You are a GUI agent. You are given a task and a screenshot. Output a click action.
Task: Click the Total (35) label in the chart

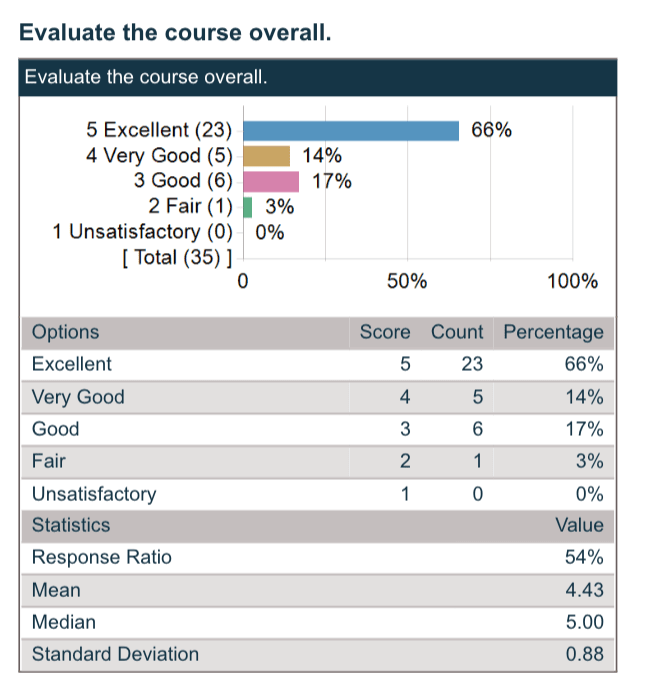(x=176, y=258)
